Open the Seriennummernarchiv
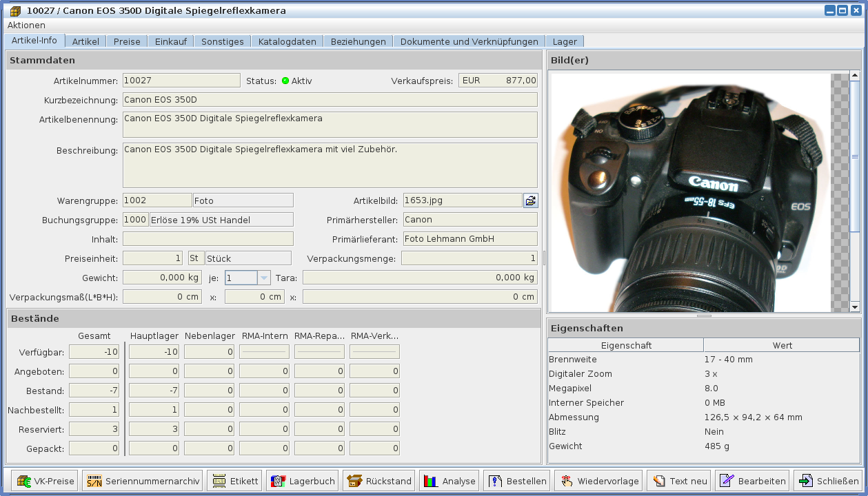 (x=143, y=481)
